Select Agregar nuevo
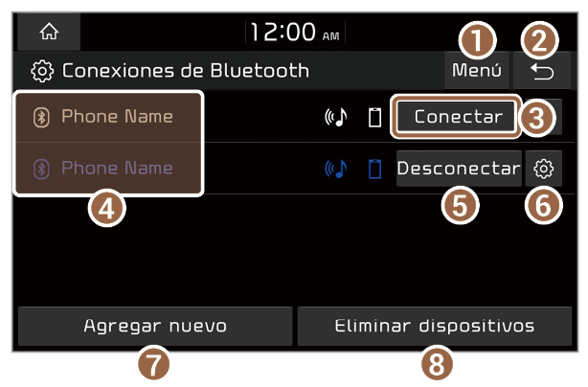This screenshot has width=588, height=387. point(155,326)
